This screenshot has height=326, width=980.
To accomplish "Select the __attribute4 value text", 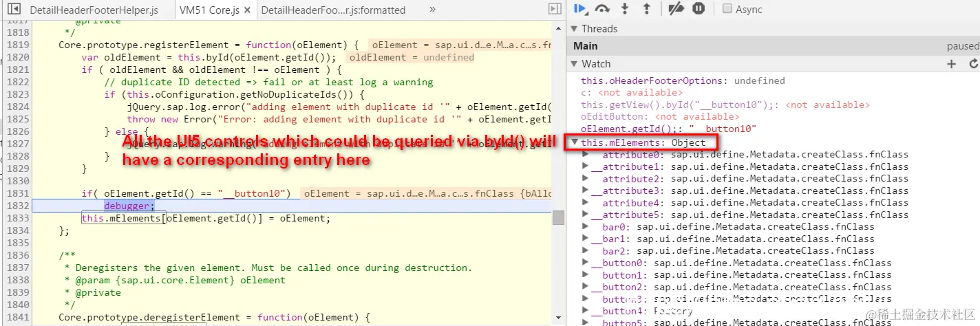I will coord(789,203).
